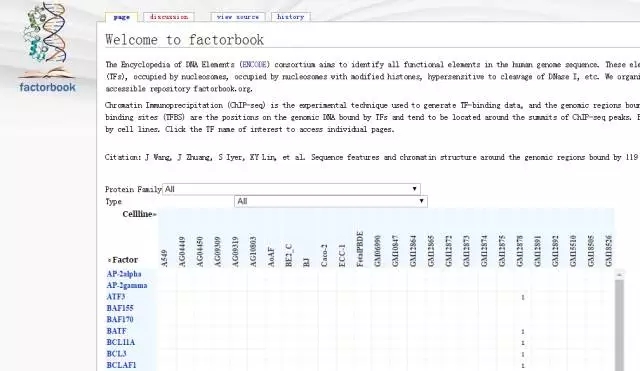Select the GM12875 column header
The width and height of the screenshot is (640, 371).
pos(502,251)
